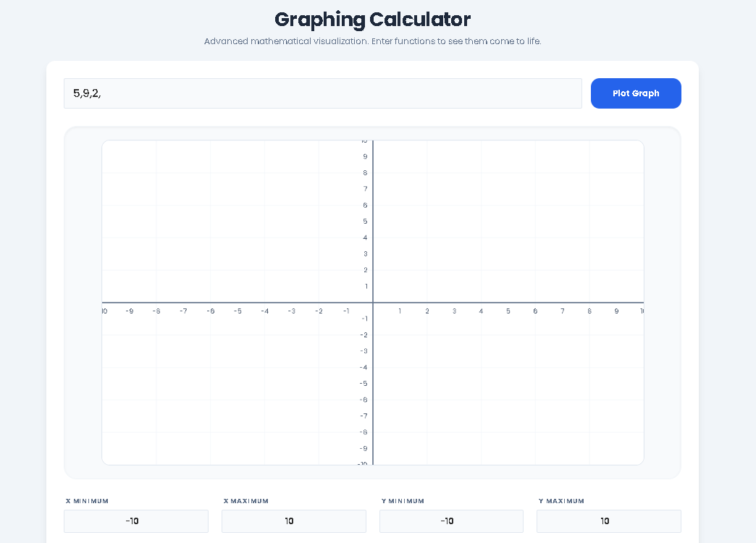756x543 pixels.
Task: Click the origin where the axes cross
Action: coord(372,303)
